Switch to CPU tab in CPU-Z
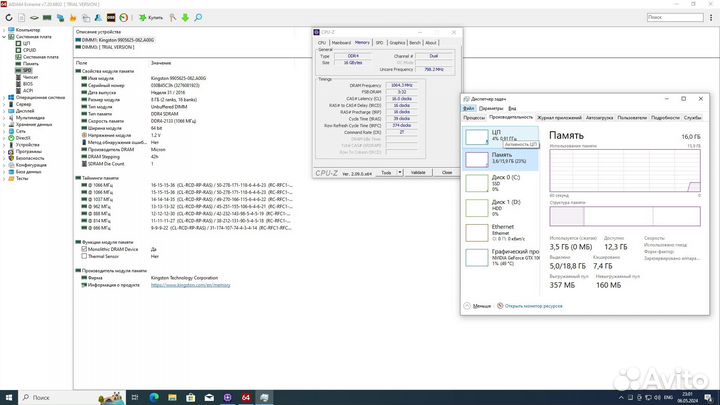720x405 pixels. pyautogui.click(x=322, y=43)
